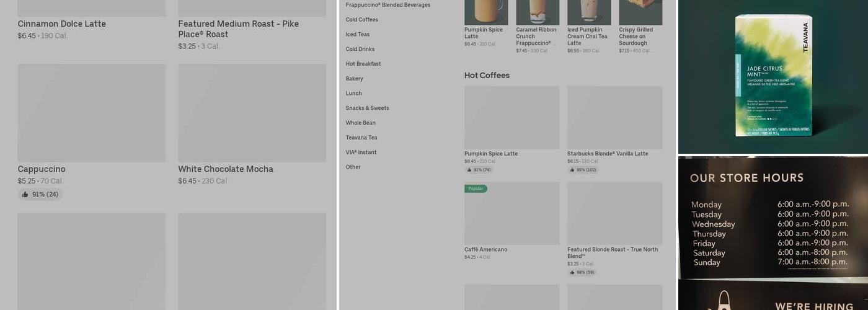Click the $6.15 • 130 Cal. price line

coord(583,161)
